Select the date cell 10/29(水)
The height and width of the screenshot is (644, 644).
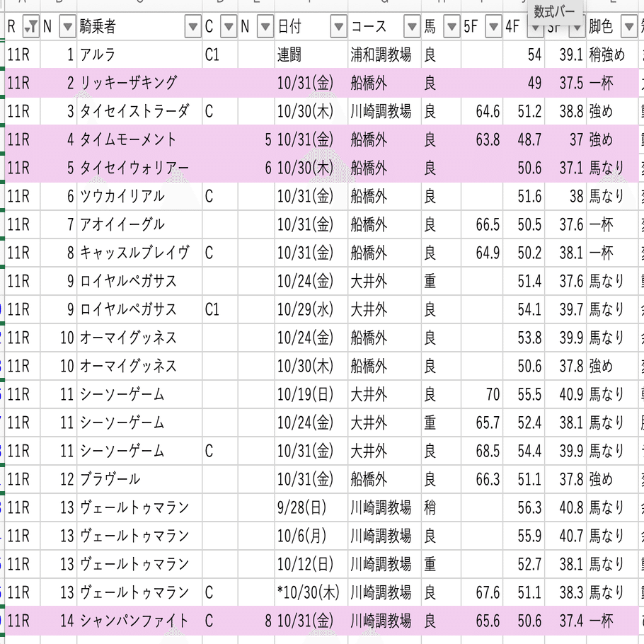(x=311, y=309)
